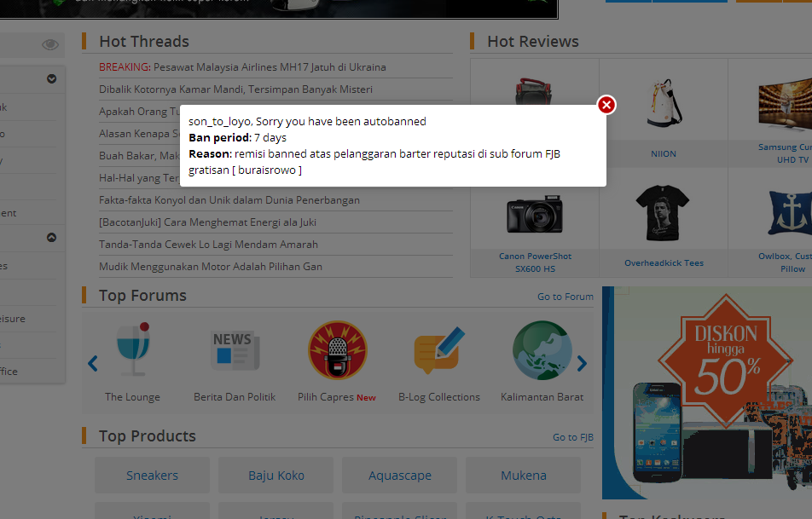Viewport: 812px width, 519px height.
Task: Open Pilih Capres microphone icon
Action: [x=337, y=350]
